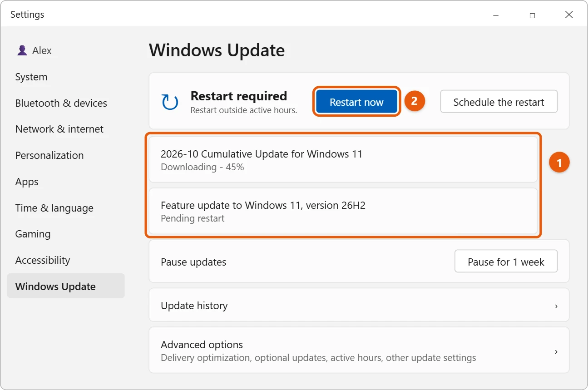Viewport: 588px width, 390px height.
Task: Close the Settings window
Action: pos(569,15)
